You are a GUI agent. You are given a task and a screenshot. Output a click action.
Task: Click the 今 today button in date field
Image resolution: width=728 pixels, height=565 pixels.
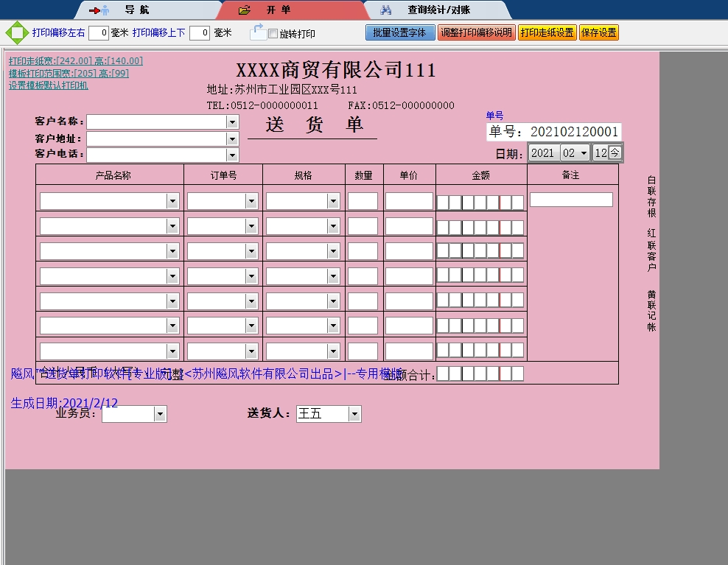click(x=615, y=152)
